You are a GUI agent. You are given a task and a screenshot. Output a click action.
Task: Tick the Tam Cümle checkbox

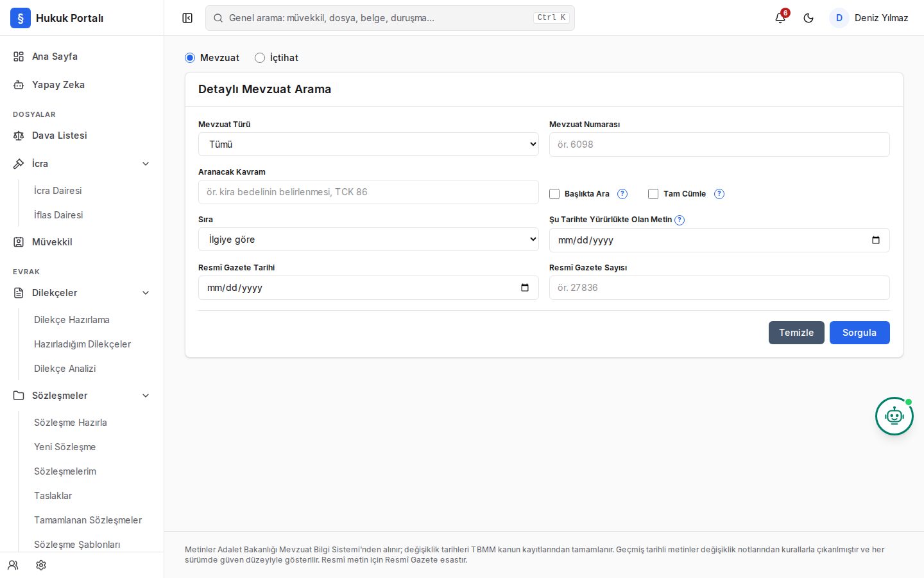[653, 194]
